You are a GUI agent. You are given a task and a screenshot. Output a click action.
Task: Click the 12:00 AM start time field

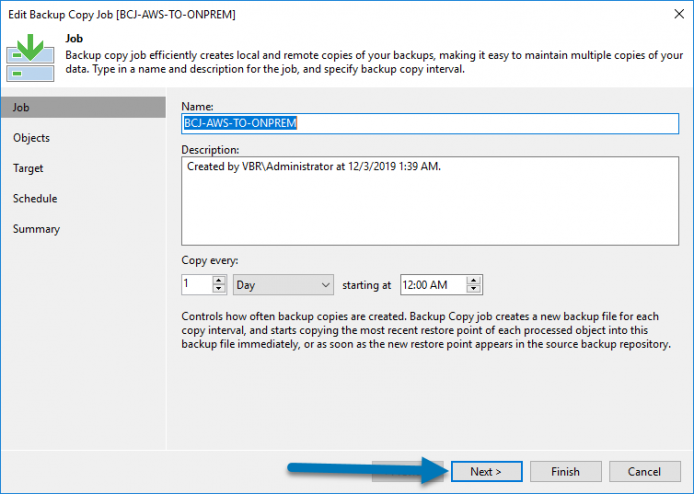coord(434,285)
